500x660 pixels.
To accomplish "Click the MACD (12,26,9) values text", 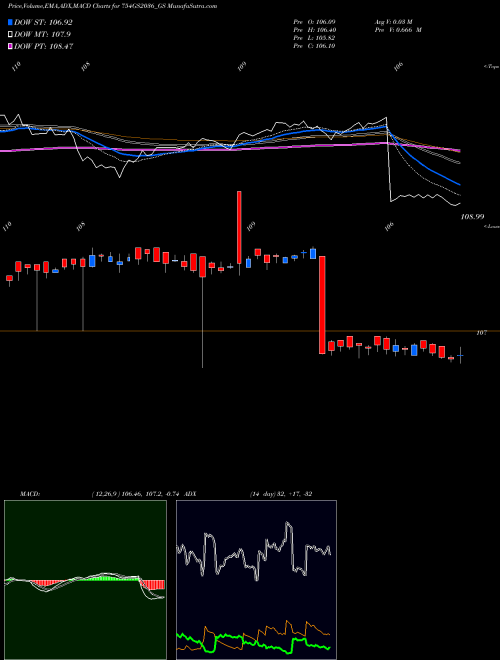I will tap(136, 494).
